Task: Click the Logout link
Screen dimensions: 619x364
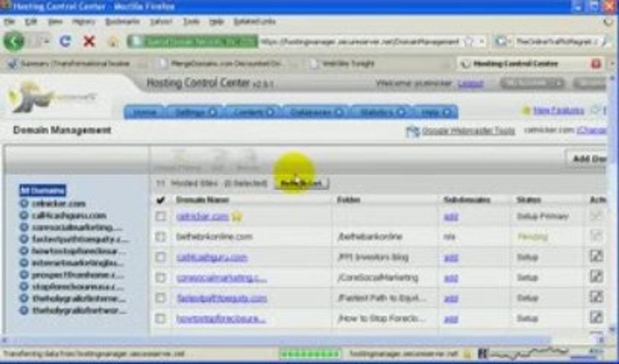Action: coord(470,84)
